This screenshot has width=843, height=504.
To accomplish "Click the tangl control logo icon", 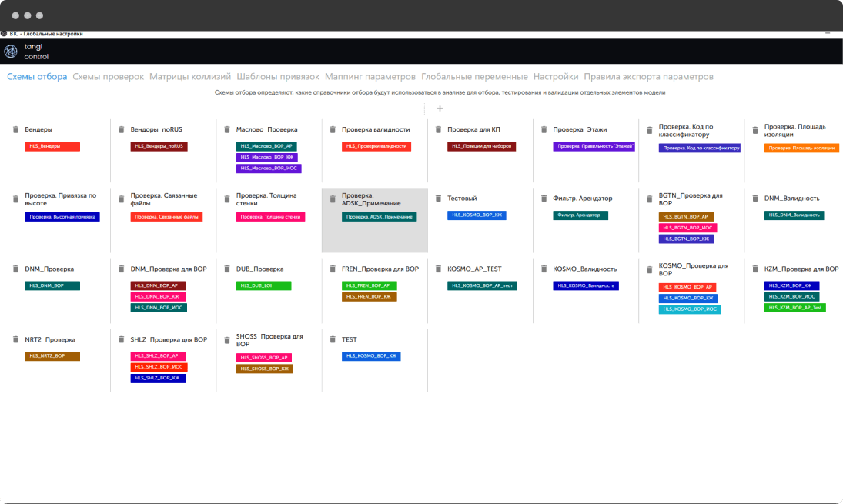I will pyautogui.click(x=11, y=51).
